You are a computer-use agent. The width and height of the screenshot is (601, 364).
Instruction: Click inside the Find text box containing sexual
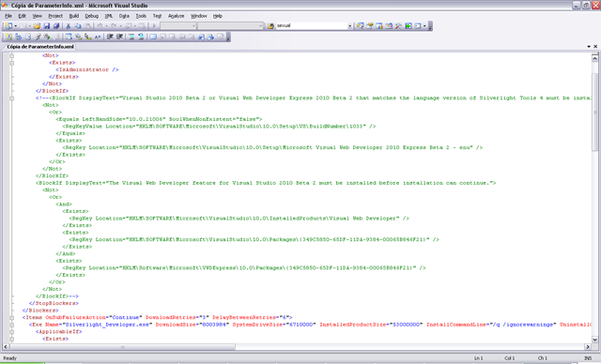[311, 25]
